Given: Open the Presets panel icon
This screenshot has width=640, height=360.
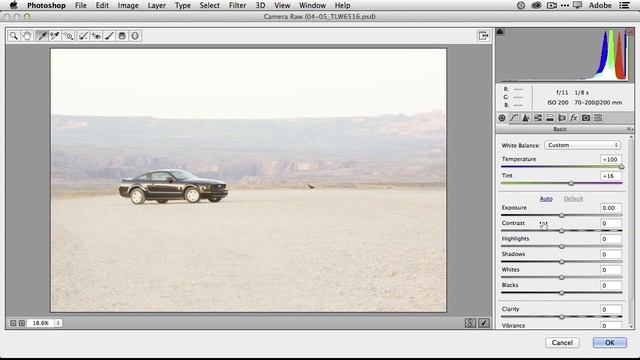Looking at the screenshot, I should [598, 118].
